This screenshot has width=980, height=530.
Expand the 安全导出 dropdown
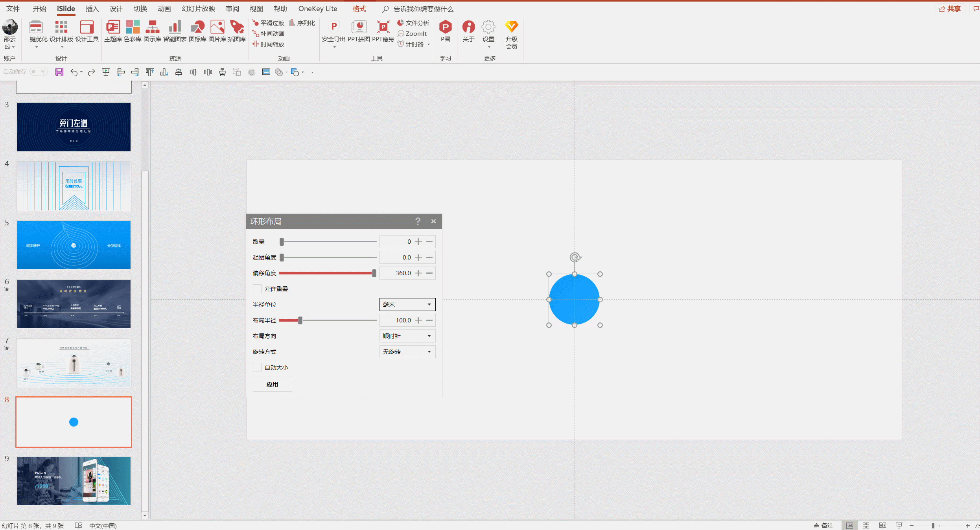pos(334,47)
